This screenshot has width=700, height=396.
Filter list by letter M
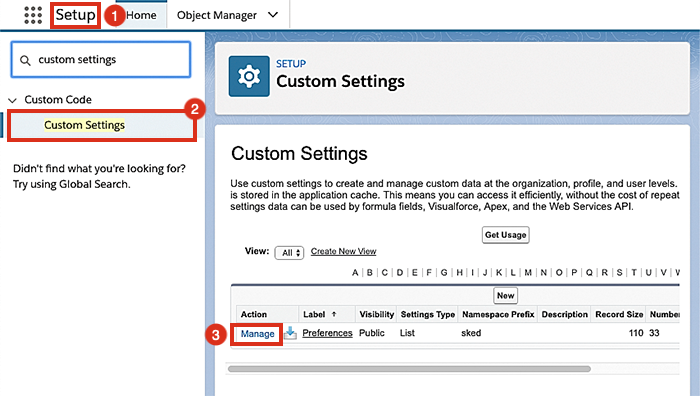(528, 272)
